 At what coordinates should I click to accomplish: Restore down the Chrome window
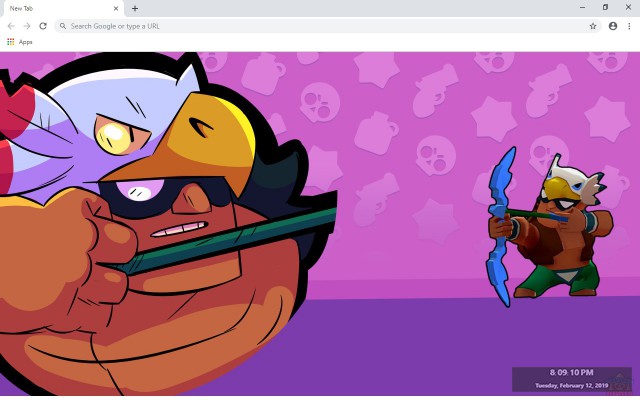[x=605, y=7]
